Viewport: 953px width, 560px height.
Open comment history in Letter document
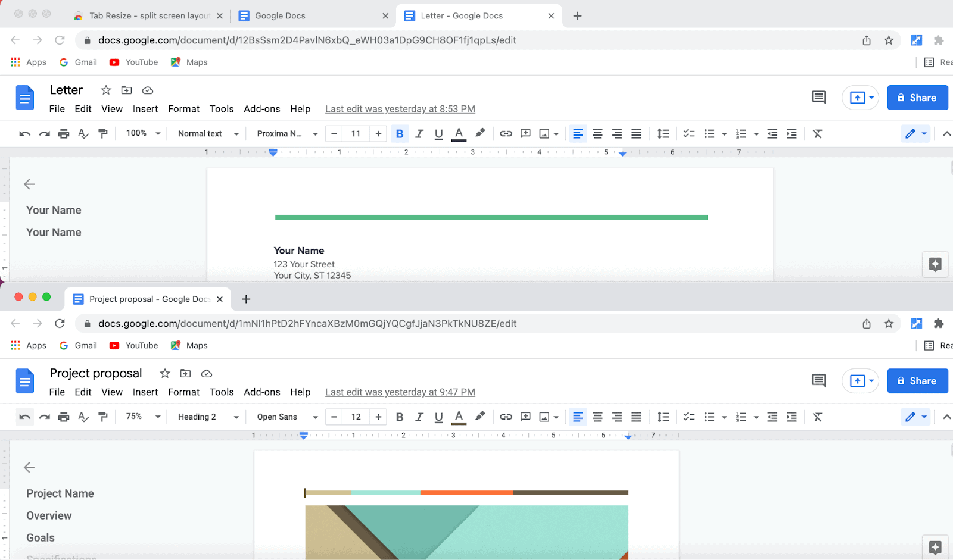tap(818, 98)
